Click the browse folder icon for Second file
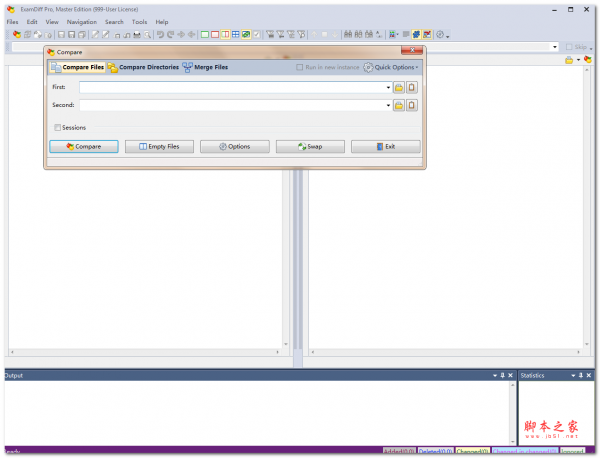Viewport: 600px width, 458px height. point(398,105)
